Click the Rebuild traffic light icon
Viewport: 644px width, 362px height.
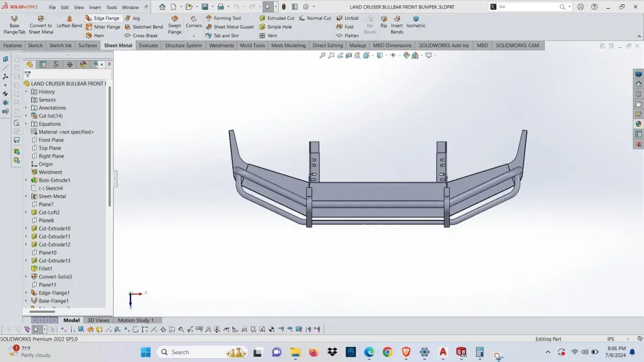tap(284, 7)
